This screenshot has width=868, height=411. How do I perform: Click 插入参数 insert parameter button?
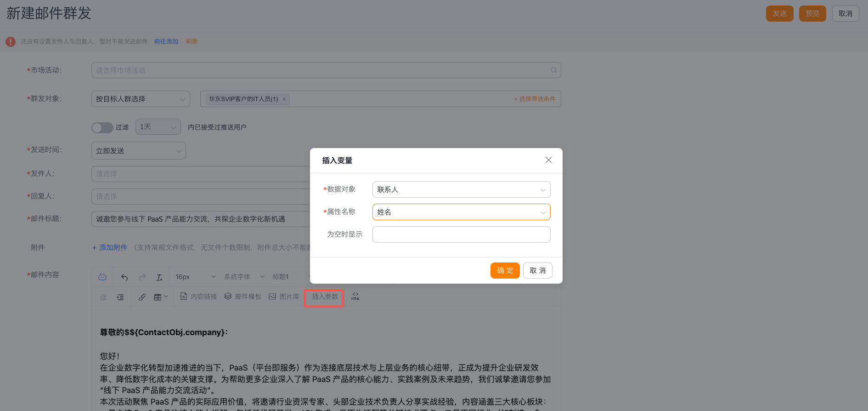[325, 297]
